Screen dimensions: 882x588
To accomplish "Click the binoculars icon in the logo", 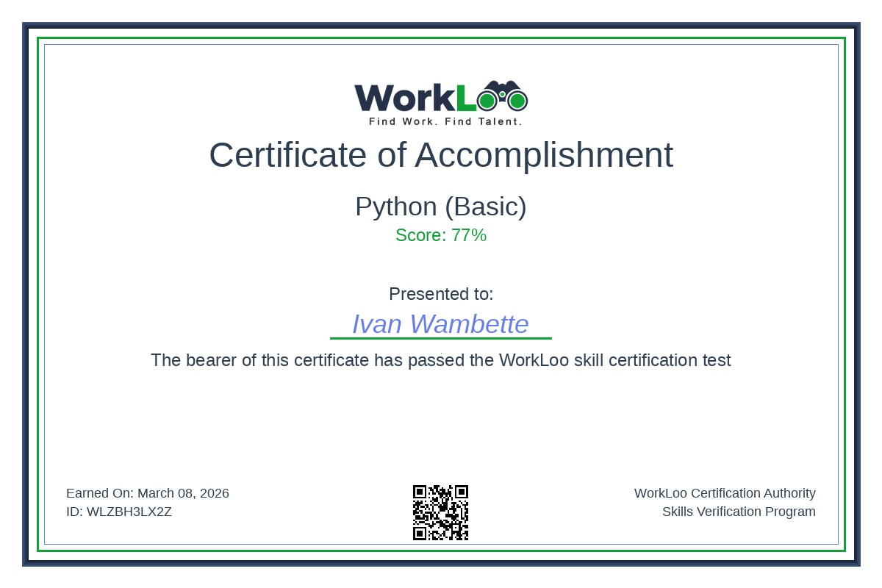I will [503, 96].
